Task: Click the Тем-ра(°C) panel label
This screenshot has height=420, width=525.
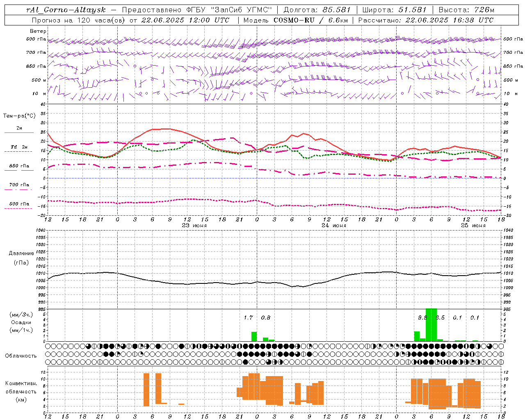Action: pyautogui.click(x=19, y=116)
